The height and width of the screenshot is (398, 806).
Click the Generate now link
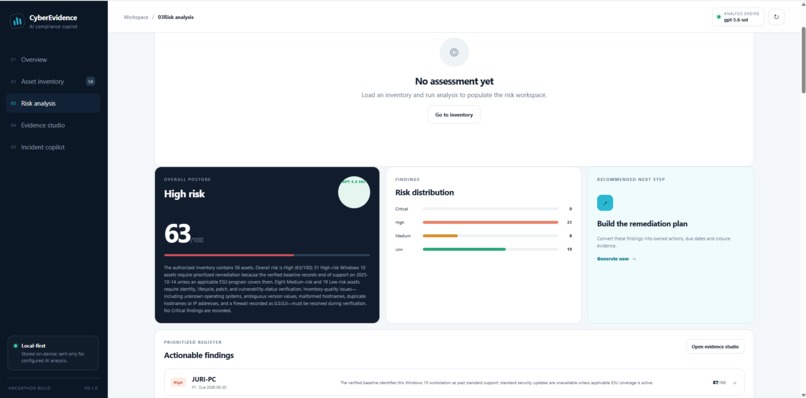616,259
